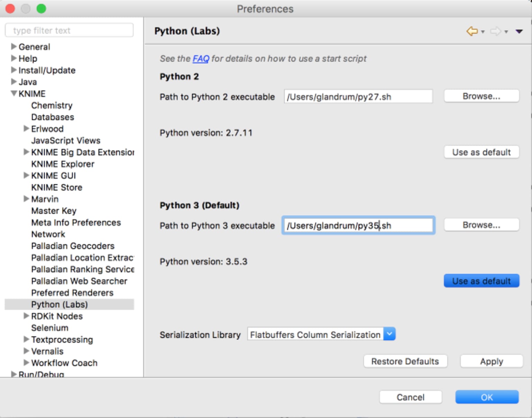Close the Preferences window

[10, 9]
